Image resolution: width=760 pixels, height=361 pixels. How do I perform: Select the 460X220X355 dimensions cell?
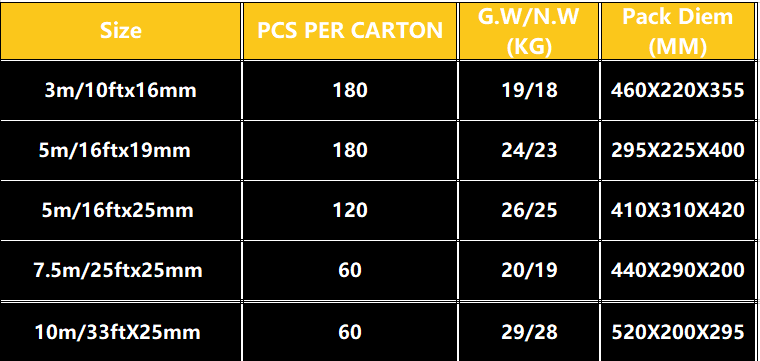(678, 91)
